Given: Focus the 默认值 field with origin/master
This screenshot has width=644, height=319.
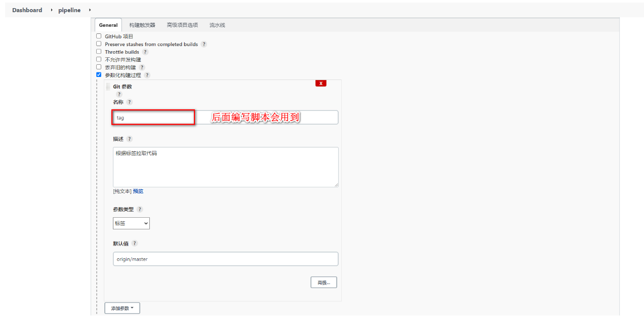Looking at the screenshot, I should pos(225,259).
